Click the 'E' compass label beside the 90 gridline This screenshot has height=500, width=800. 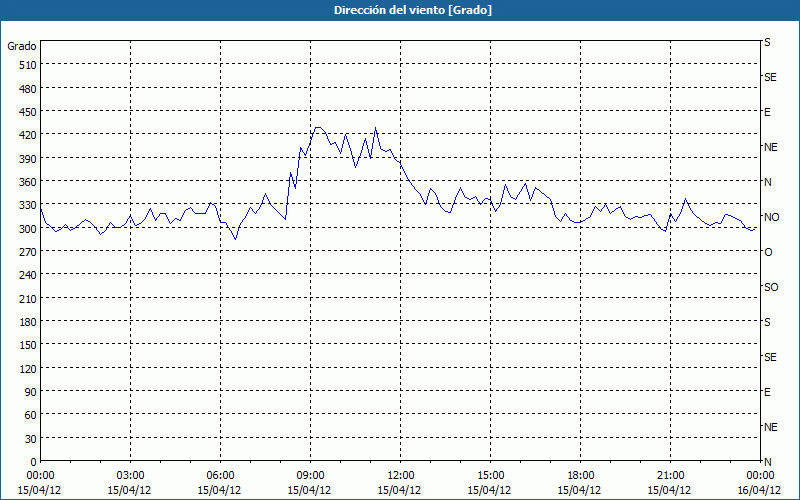[767, 392]
